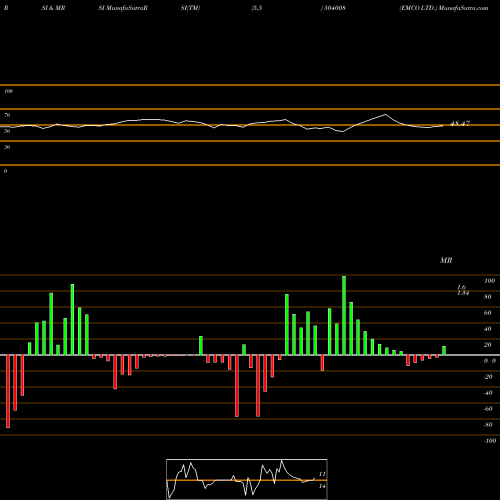500x500 pixels.
Task: Click the 60 label on MR scale
Action: click(x=488, y=313)
